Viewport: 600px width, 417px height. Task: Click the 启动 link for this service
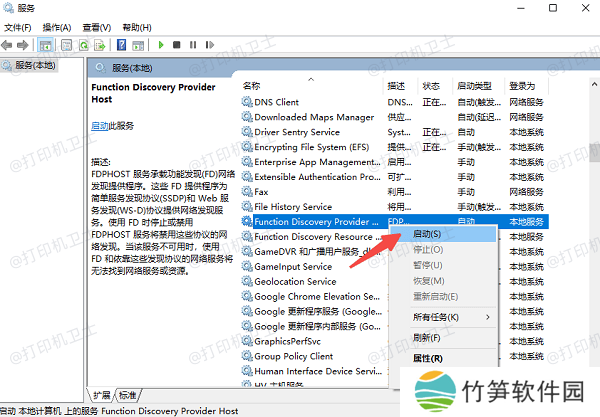click(x=100, y=126)
